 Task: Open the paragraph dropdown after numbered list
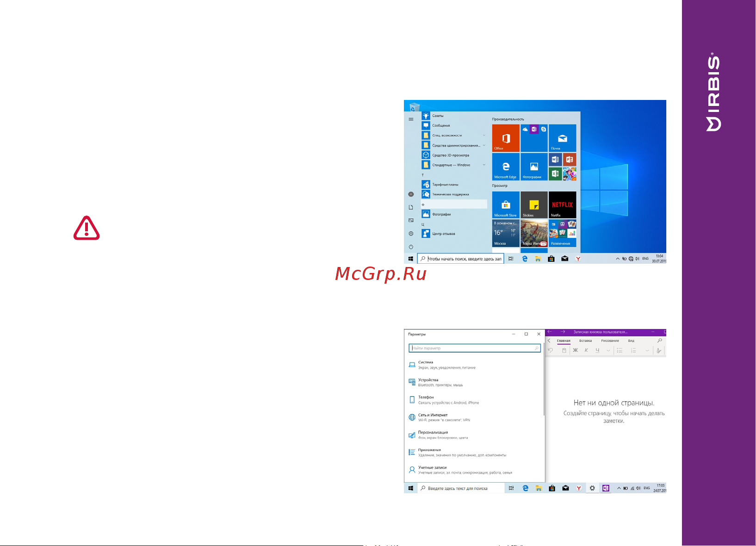(x=647, y=351)
